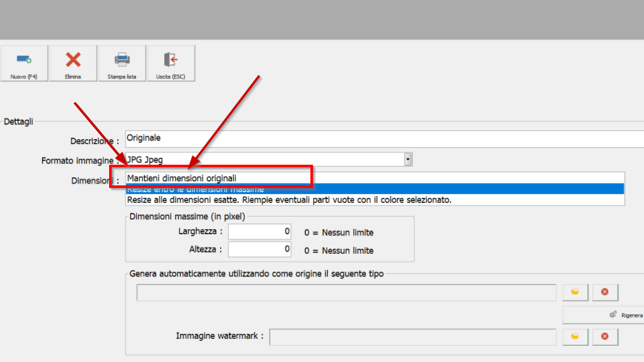
Task: Click the Stampa lista printer button
Action: pos(122,63)
